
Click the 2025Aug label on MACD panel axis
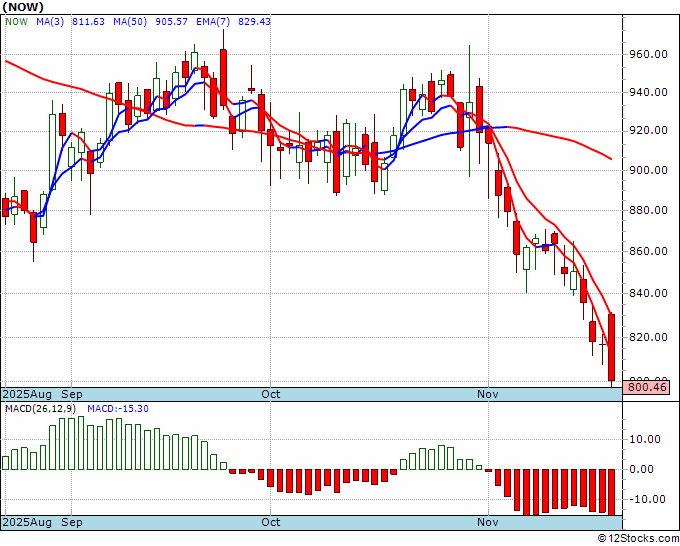point(27,522)
